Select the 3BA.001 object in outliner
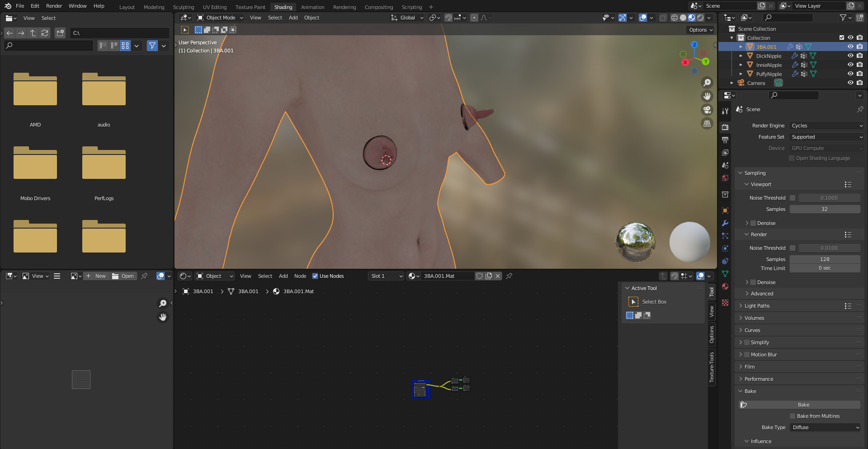 (766, 47)
